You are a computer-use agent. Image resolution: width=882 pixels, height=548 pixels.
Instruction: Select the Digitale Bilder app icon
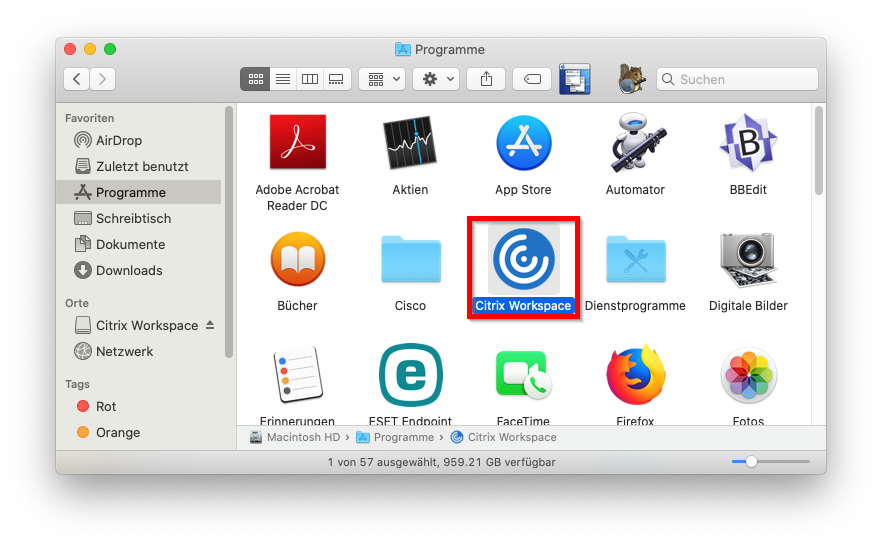tap(748, 259)
